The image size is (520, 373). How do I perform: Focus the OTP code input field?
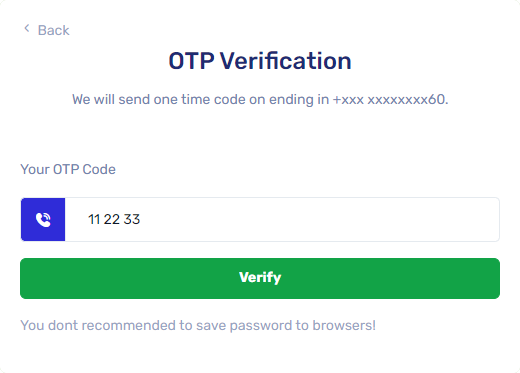[x=282, y=219]
